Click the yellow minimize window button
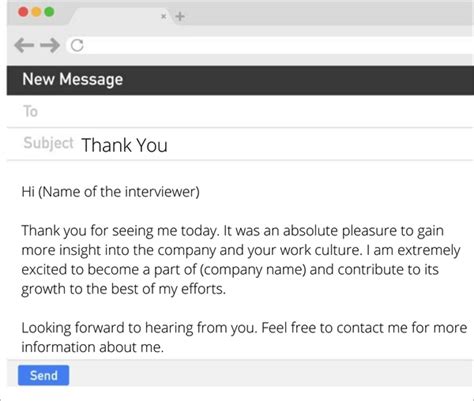 36,12
